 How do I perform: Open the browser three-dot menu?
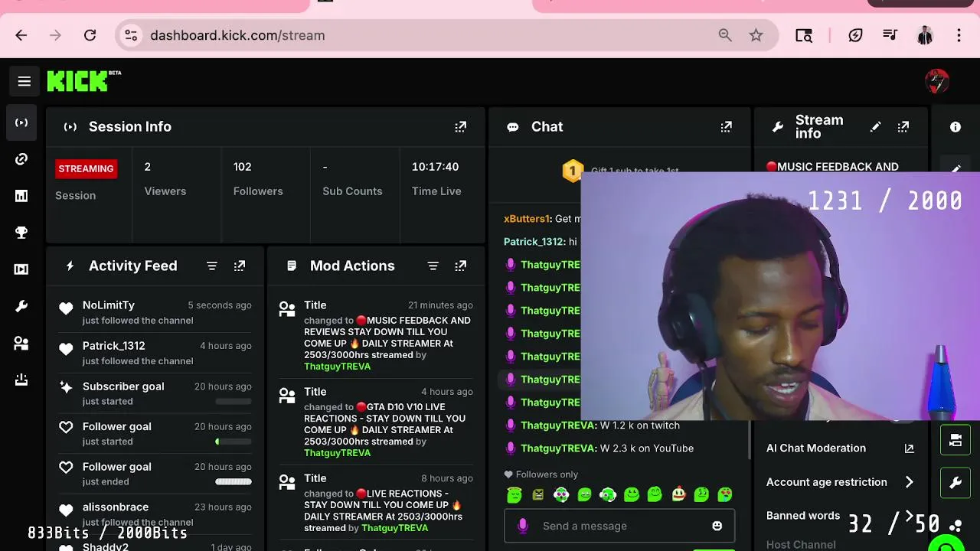(959, 35)
